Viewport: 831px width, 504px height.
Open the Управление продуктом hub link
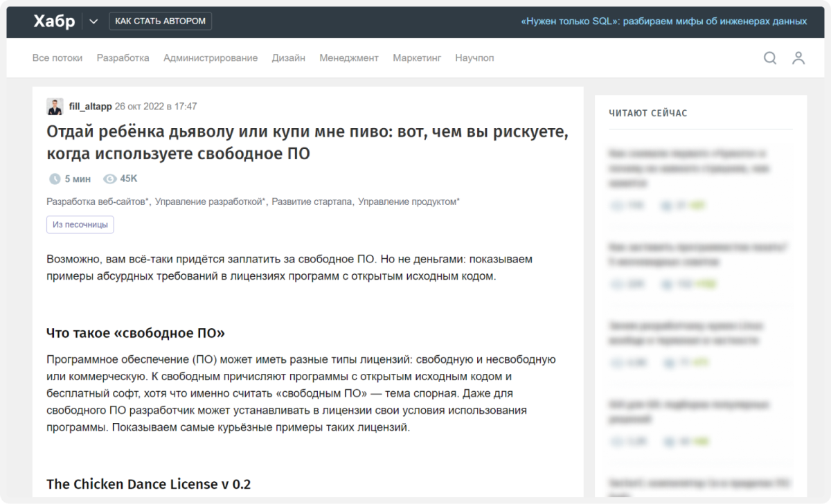pyautogui.click(x=409, y=201)
